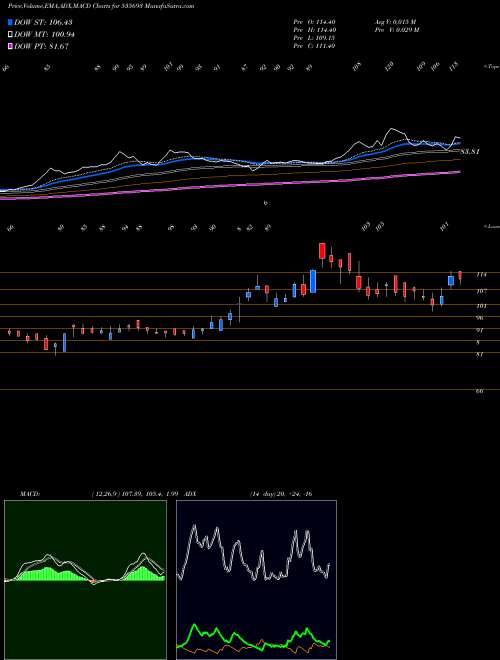Click the ADX label above blue panel

click(x=190, y=493)
